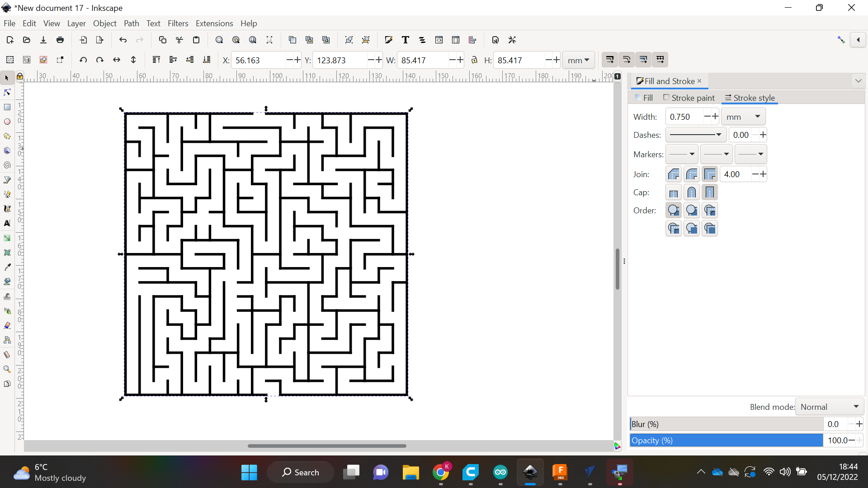Select the Star tool icon
The width and height of the screenshot is (868, 488).
8,135
